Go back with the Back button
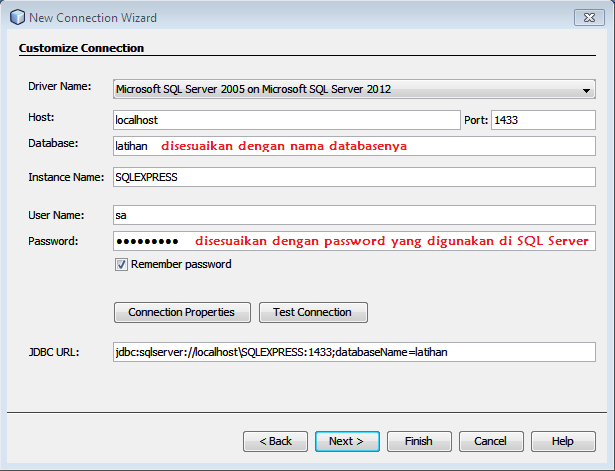Image resolution: width=615 pixels, height=471 pixels. coord(275,441)
